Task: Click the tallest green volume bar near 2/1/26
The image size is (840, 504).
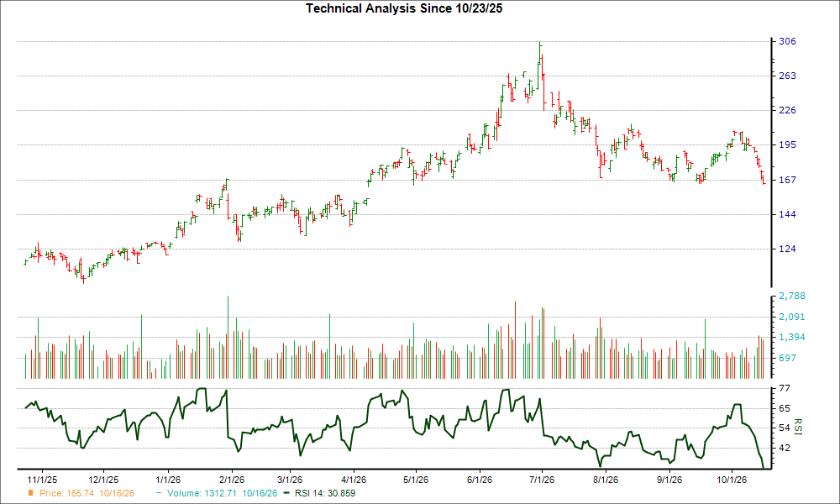Action: click(228, 337)
